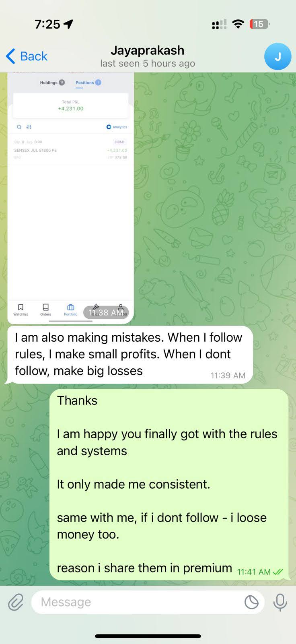The width and height of the screenshot is (296, 644).
Task: Click the cellular signal bars icon
Action: pyautogui.click(x=219, y=25)
